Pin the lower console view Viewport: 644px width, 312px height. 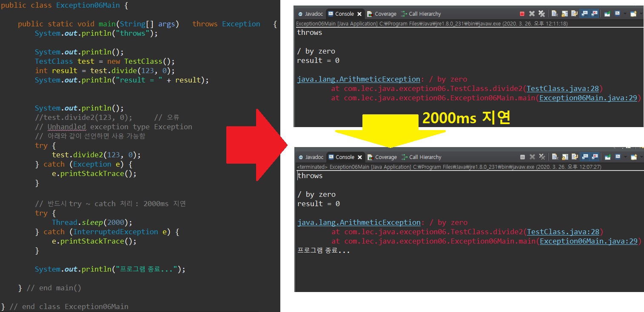click(x=607, y=157)
